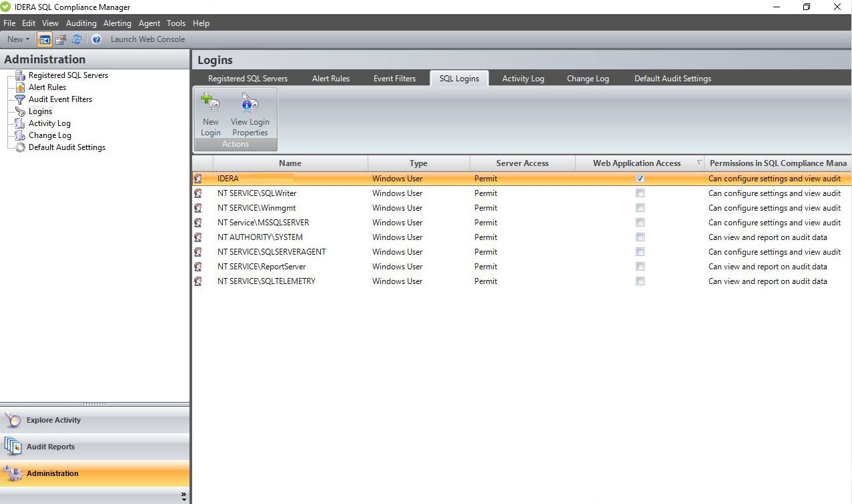Click the user icon for NT SERVICE\ReportServer

click(x=198, y=267)
